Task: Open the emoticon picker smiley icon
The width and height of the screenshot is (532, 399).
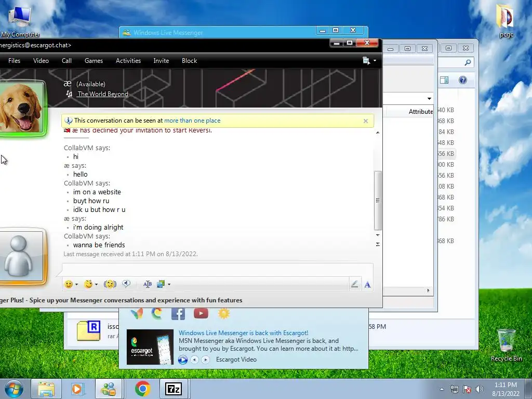Action: coord(69,284)
